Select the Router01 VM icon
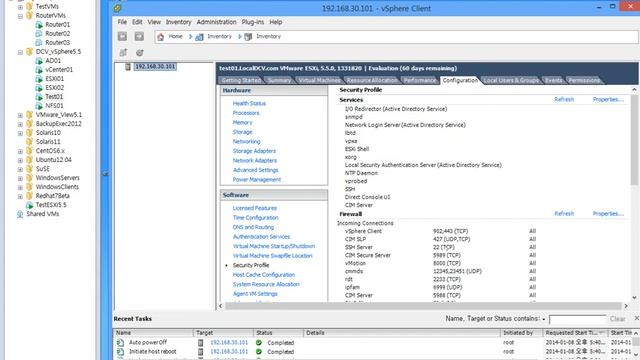 coord(39,24)
